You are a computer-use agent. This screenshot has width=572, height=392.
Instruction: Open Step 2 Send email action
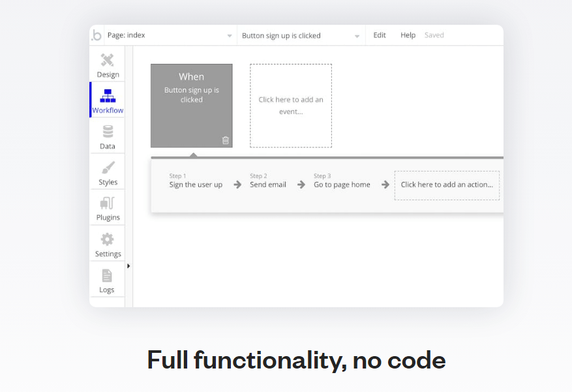[268, 181]
